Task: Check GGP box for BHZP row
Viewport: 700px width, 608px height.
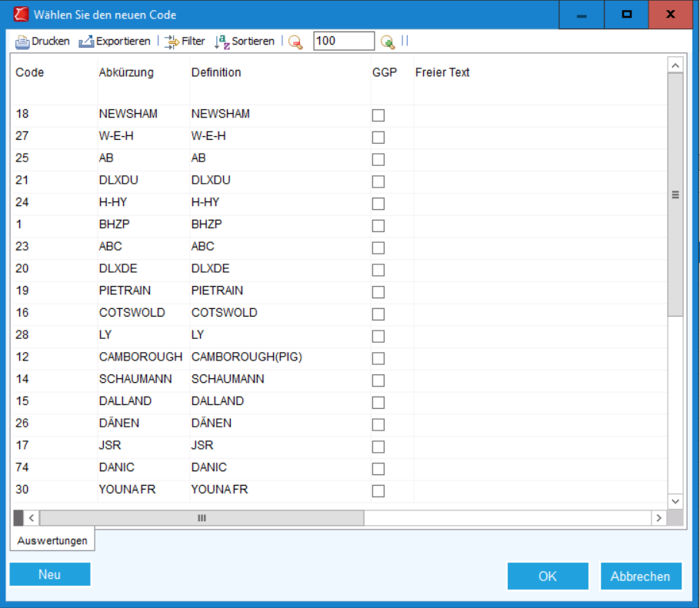Action: [378, 226]
